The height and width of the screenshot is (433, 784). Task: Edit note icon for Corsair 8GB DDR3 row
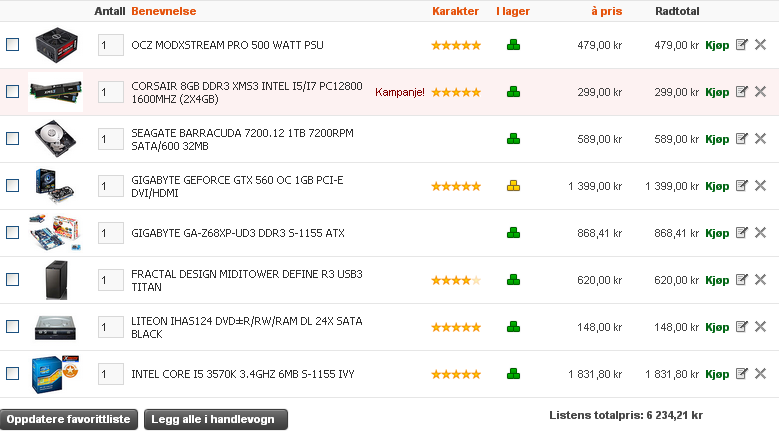click(x=742, y=92)
